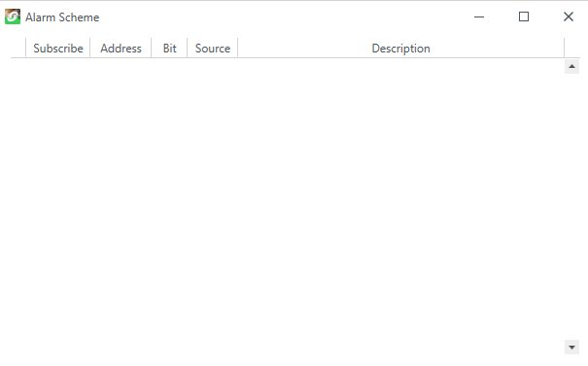Minimize the Alarm Scheme window
This screenshot has height=366, width=588.
(479, 17)
